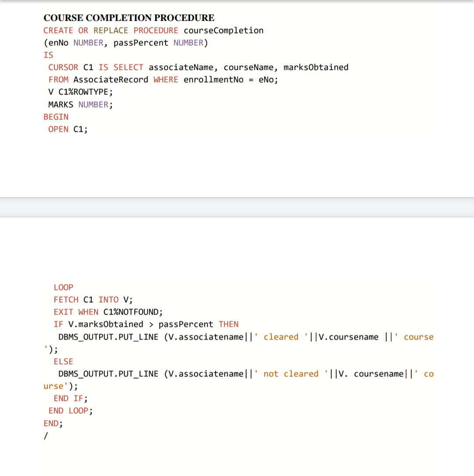The width and height of the screenshot is (474, 476).
Task: Click the heading 'COURSE COMPLETION PROCEDURE'
Action: click(129, 18)
